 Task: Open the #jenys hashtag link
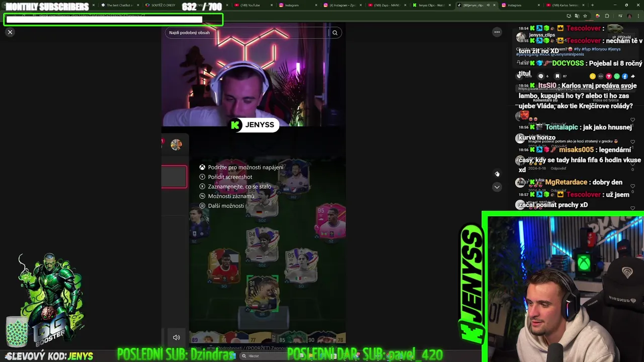614,49
